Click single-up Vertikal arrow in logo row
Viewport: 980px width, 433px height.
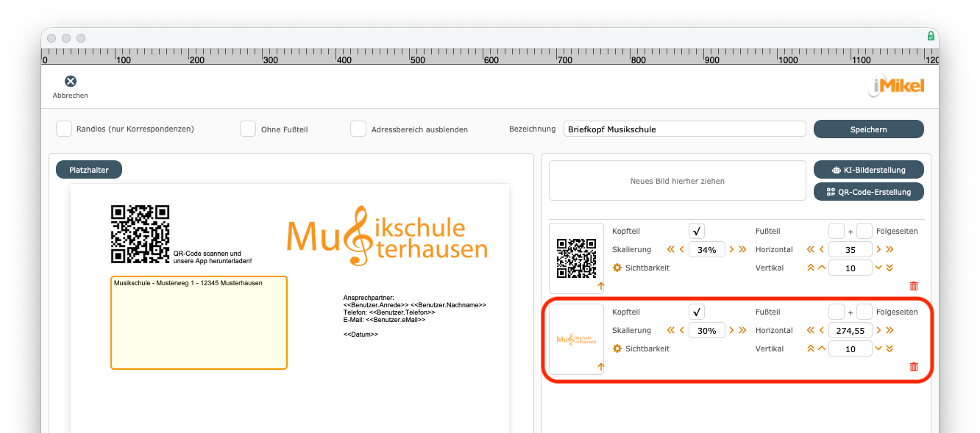pyautogui.click(x=822, y=348)
